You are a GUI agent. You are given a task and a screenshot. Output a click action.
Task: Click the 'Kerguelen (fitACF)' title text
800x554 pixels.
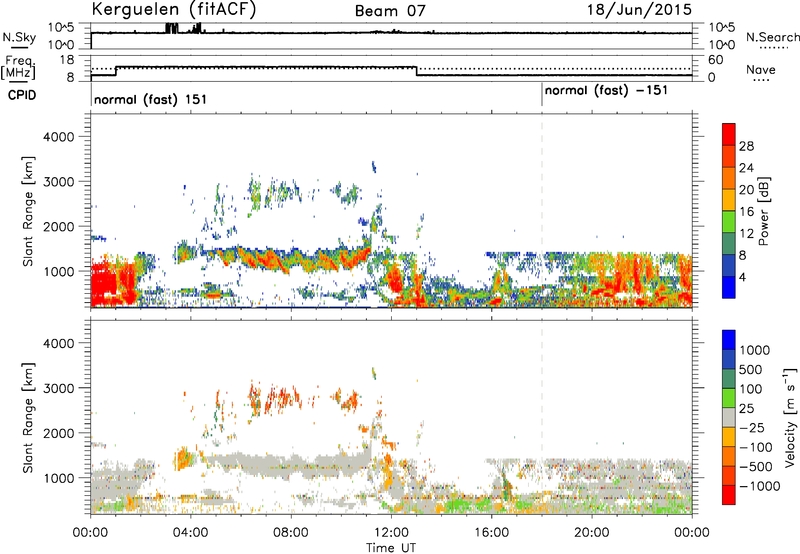(173, 9)
